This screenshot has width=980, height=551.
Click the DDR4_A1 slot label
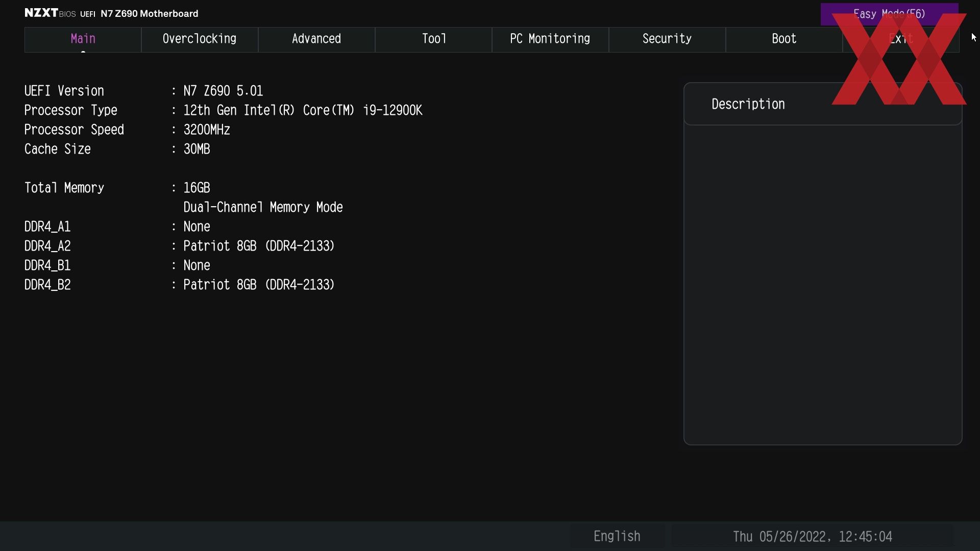pyautogui.click(x=47, y=227)
